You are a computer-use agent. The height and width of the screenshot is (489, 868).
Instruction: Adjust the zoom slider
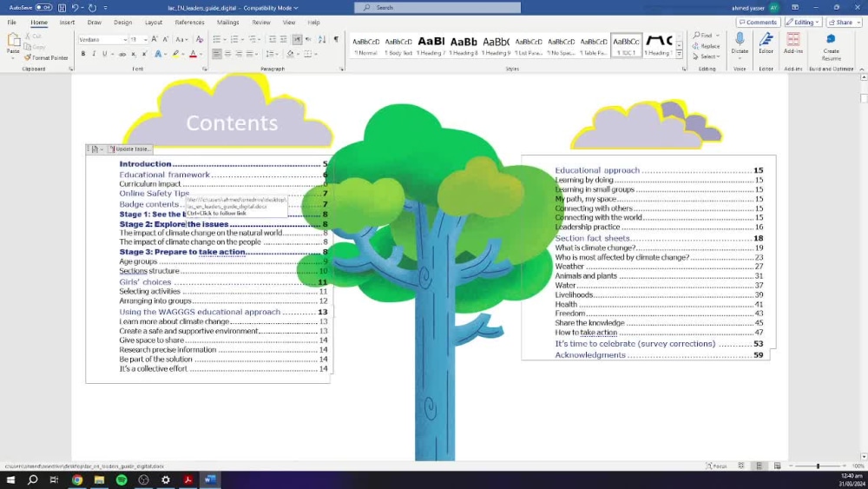point(819,466)
